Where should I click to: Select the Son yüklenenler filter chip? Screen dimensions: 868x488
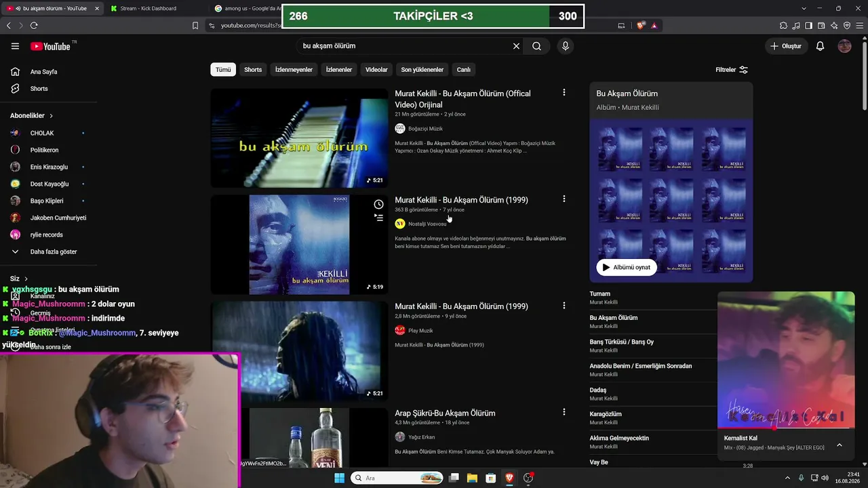point(422,70)
